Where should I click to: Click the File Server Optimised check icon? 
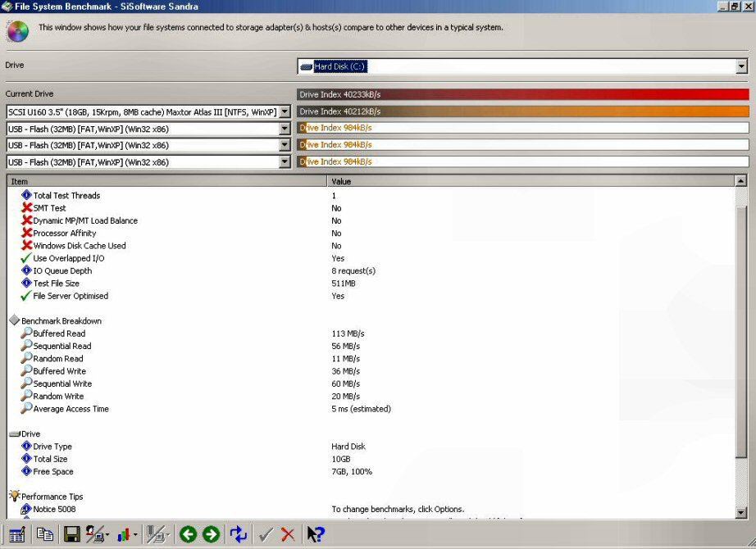tap(26, 296)
